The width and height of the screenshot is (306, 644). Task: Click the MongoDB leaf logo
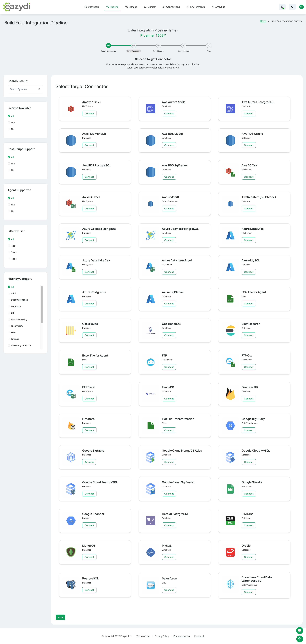click(71, 552)
